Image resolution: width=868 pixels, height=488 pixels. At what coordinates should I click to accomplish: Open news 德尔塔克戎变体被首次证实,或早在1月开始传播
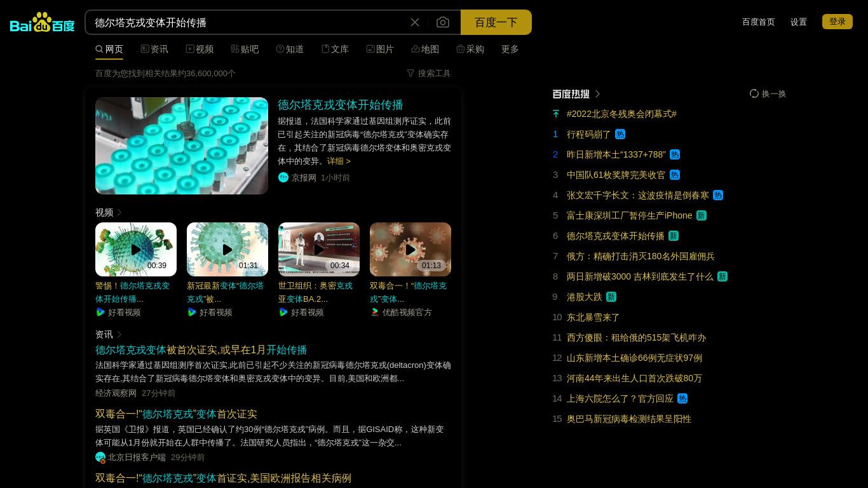(x=201, y=350)
